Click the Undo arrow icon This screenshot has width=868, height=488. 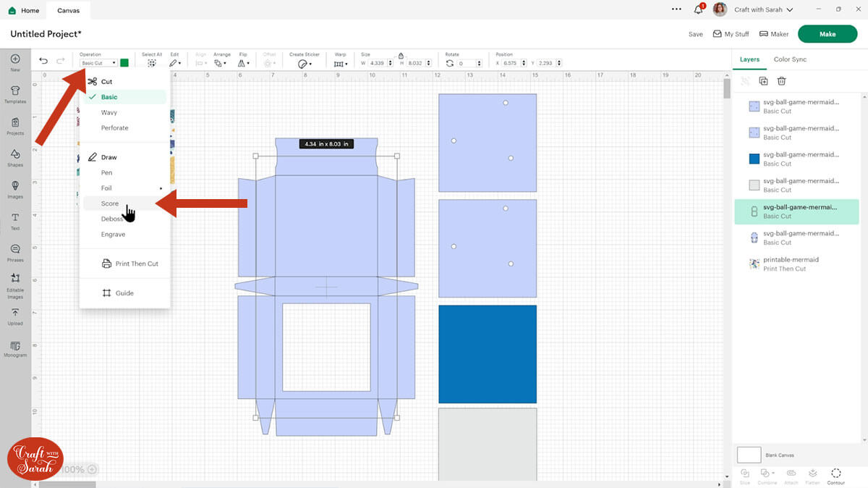pos(43,62)
